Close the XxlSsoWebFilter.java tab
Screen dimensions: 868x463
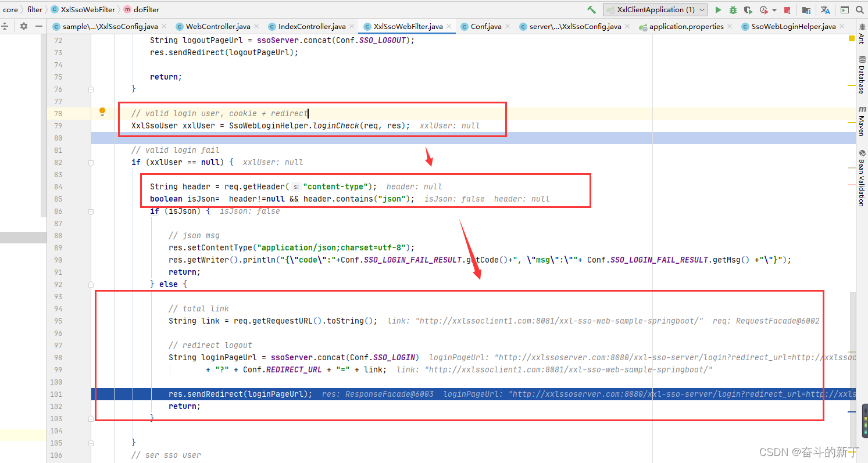tap(449, 27)
